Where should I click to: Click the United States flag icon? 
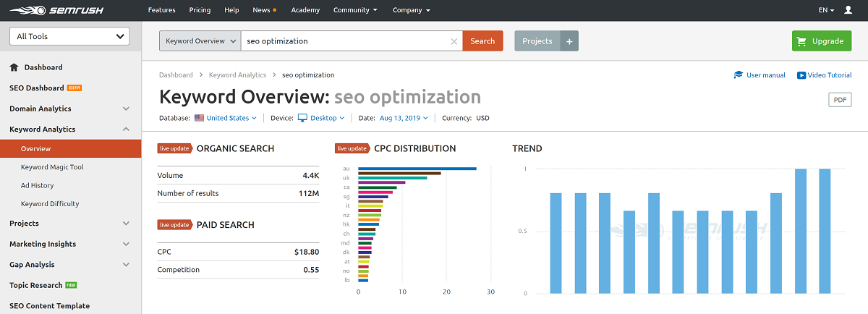click(199, 118)
